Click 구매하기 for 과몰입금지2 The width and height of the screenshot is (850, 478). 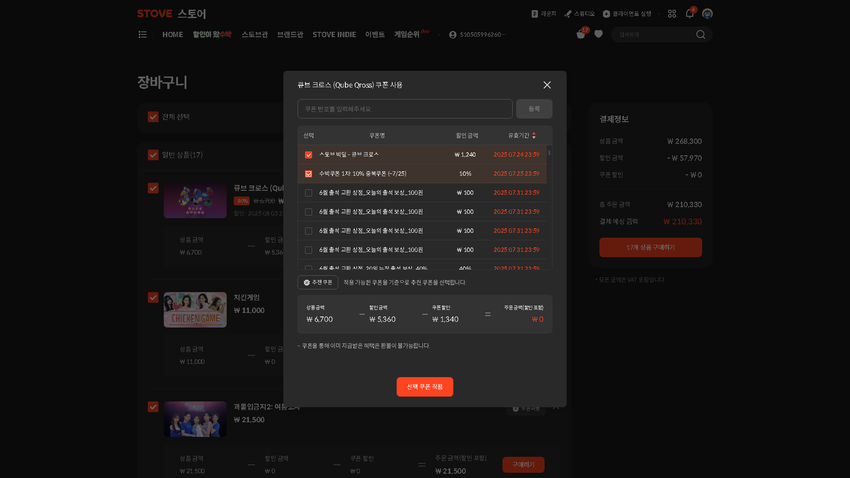click(523, 464)
